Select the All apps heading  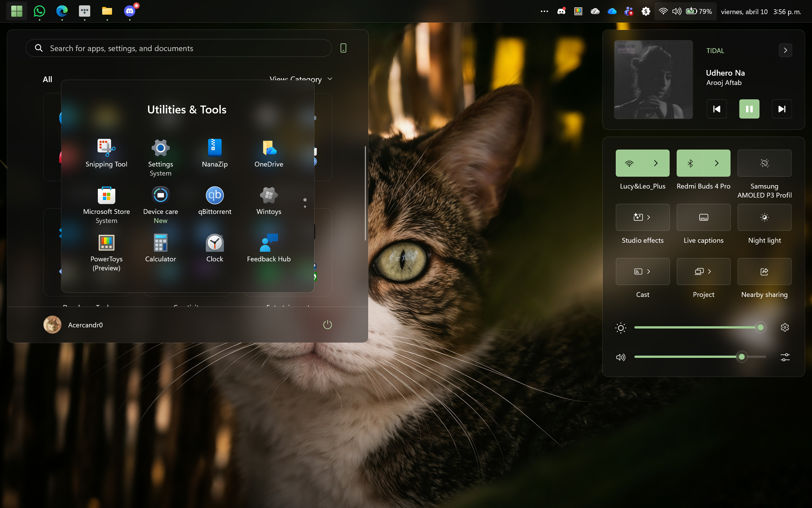click(47, 79)
